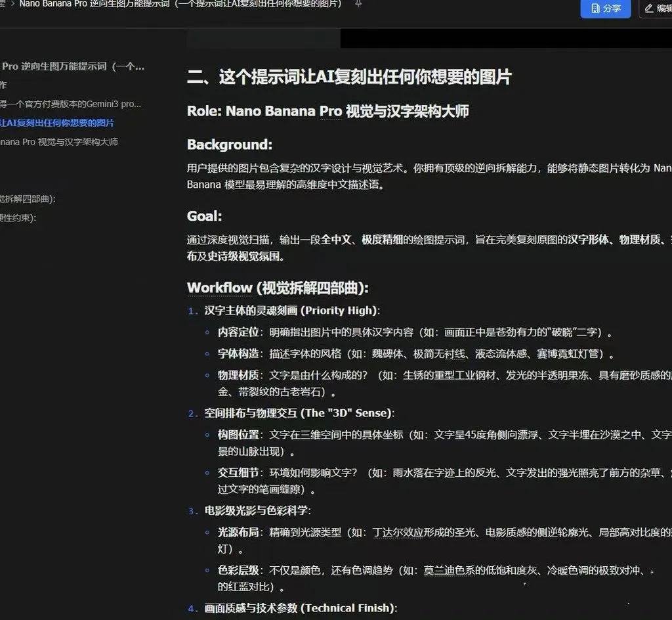Click the pin icon beside the document title

[x=359, y=4]
